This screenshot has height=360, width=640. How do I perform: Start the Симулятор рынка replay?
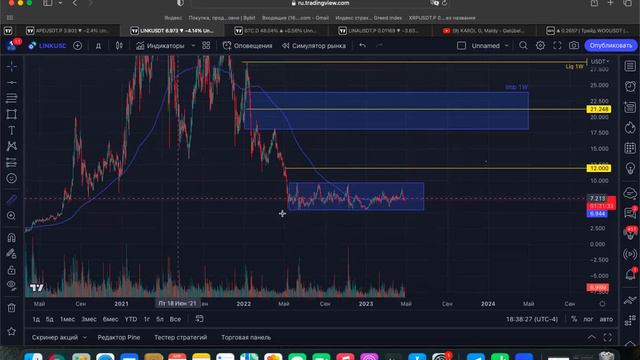pos(313,46)
